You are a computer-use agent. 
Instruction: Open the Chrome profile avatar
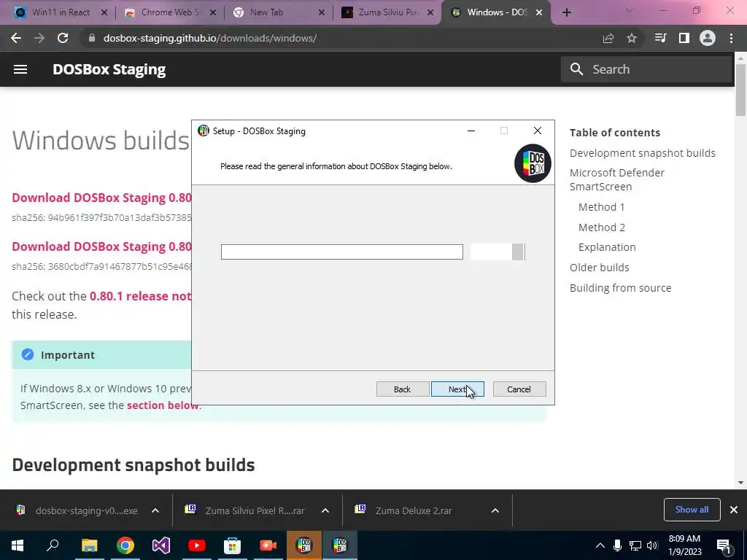click(708, 38)
